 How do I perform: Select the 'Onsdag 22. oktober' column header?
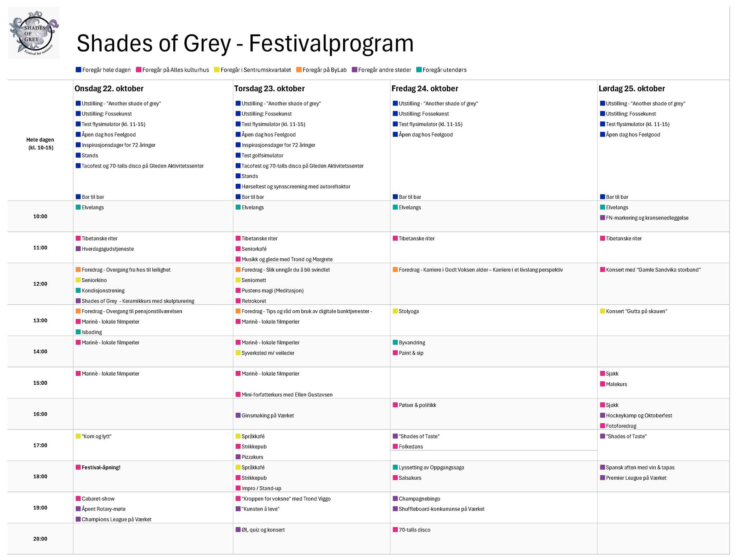[x=109, y=89]
